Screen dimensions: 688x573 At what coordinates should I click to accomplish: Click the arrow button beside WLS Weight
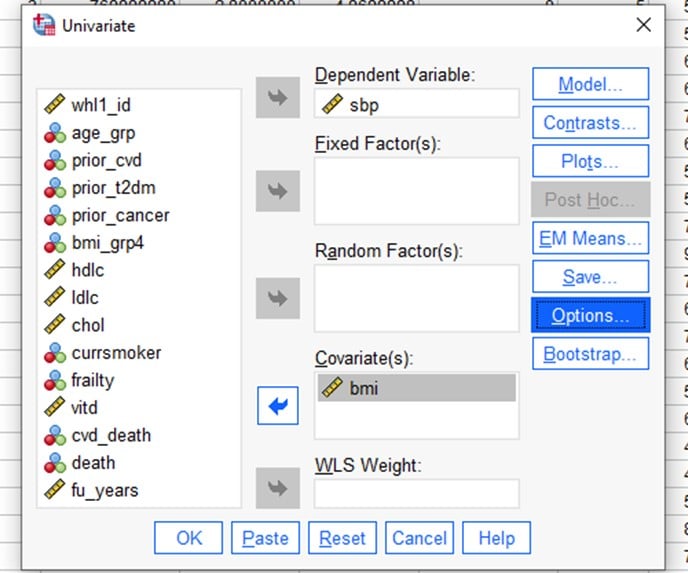tap(277, 489)
